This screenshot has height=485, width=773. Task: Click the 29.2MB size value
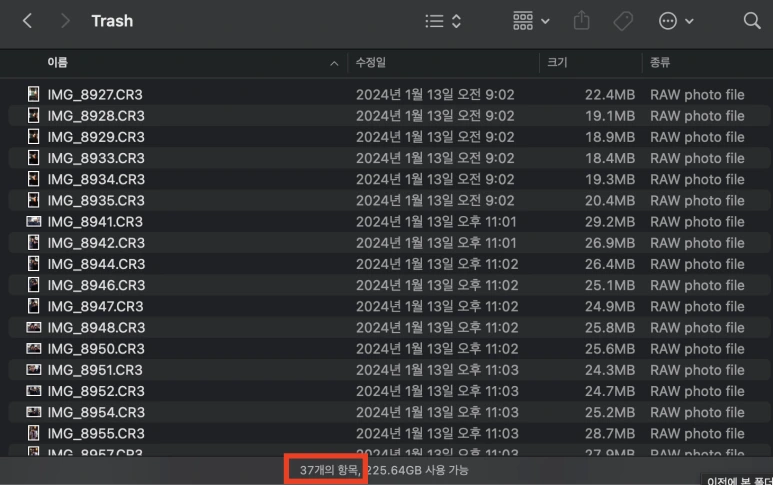pyautogui.click(x=610, y=222)
